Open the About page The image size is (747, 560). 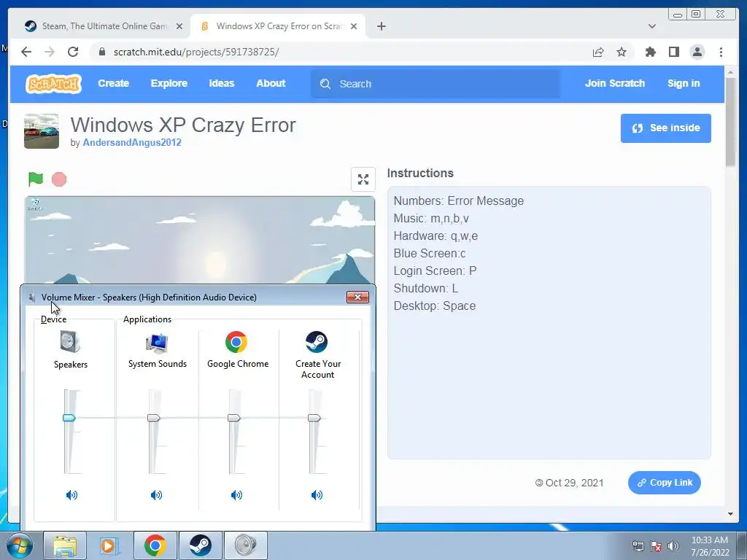click(271, 83)
